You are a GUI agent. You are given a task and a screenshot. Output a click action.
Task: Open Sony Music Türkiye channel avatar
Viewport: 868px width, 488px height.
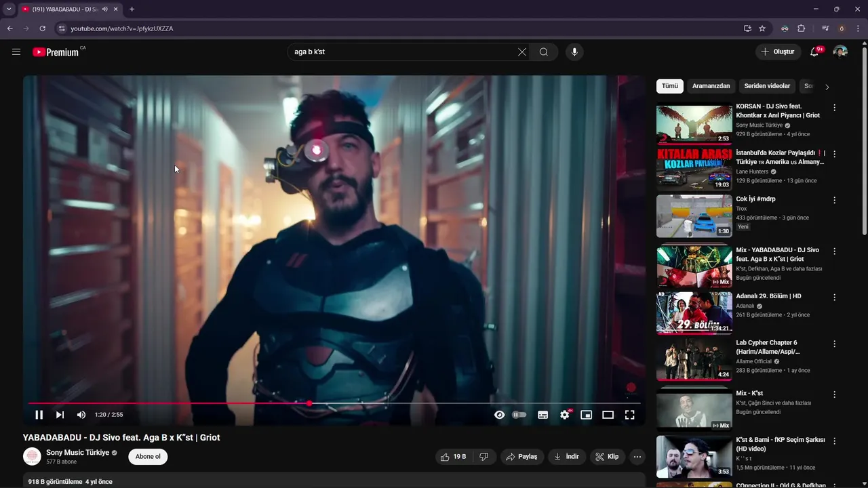click(32, 457)
